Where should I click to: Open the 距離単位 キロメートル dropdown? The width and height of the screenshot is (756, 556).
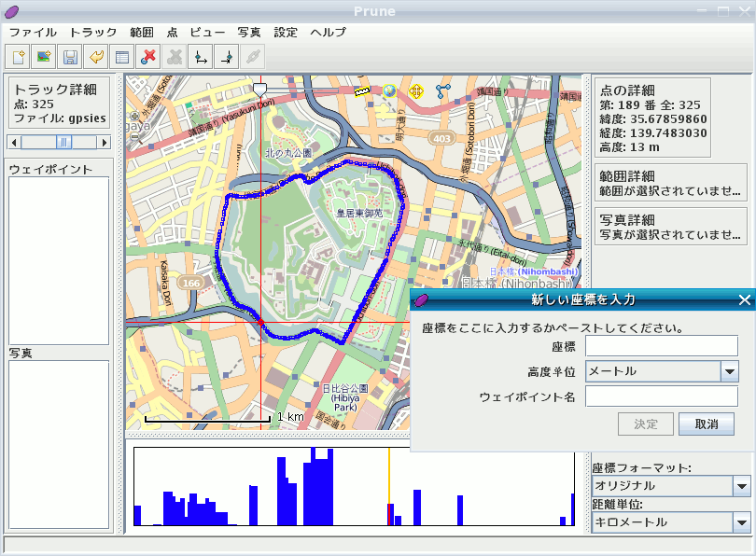pyautogui.click(x=742, y=522)
